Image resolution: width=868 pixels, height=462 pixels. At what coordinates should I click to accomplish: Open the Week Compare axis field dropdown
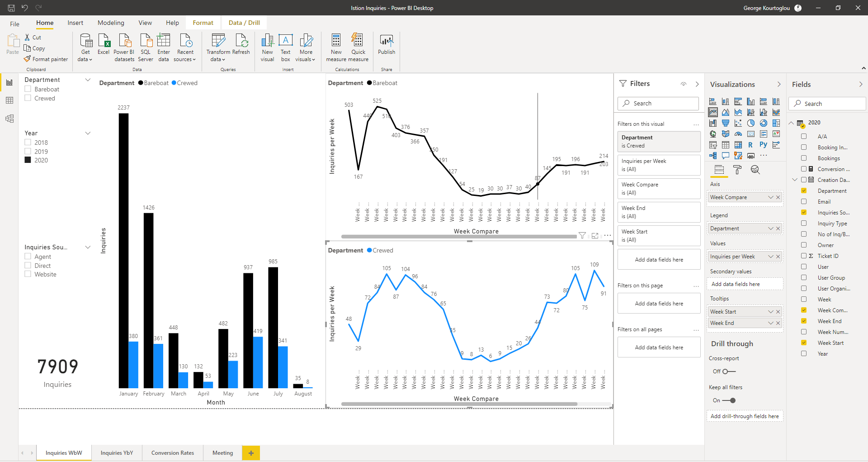coord(771,197)
